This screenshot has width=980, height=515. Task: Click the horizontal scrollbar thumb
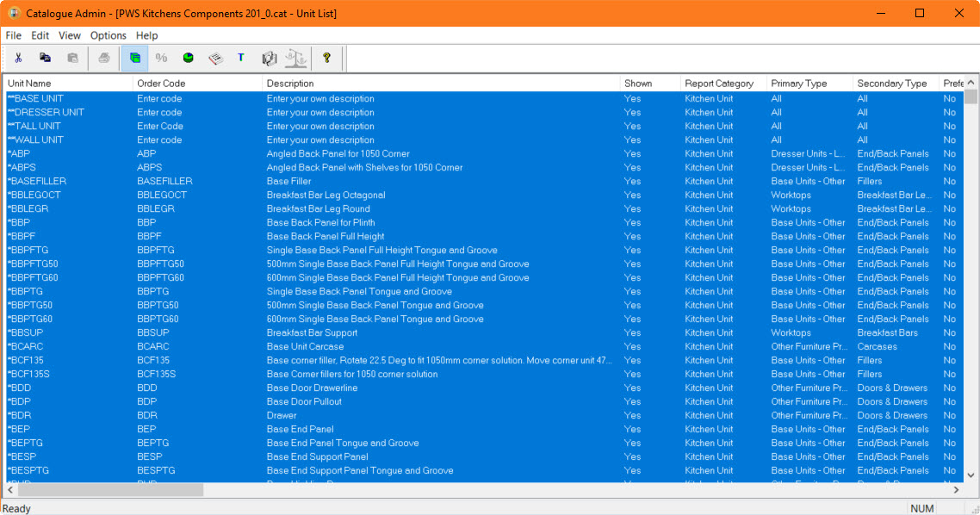[x=110, y=490]
